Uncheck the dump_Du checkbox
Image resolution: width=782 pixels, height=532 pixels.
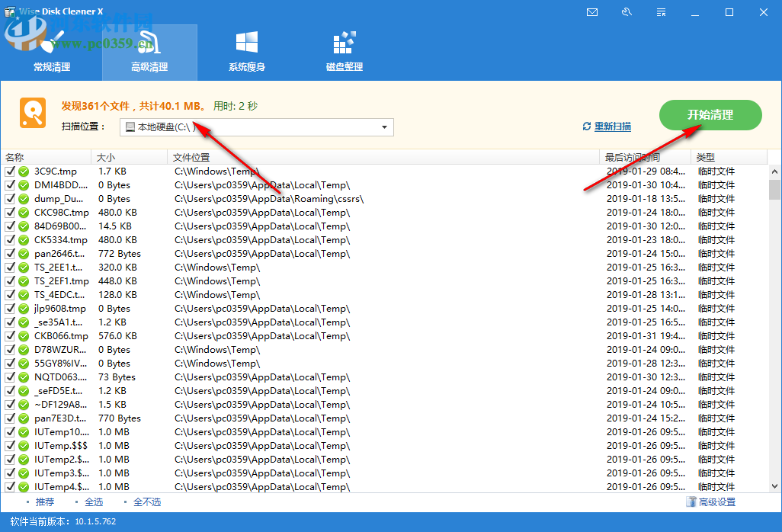coord(10,199)
